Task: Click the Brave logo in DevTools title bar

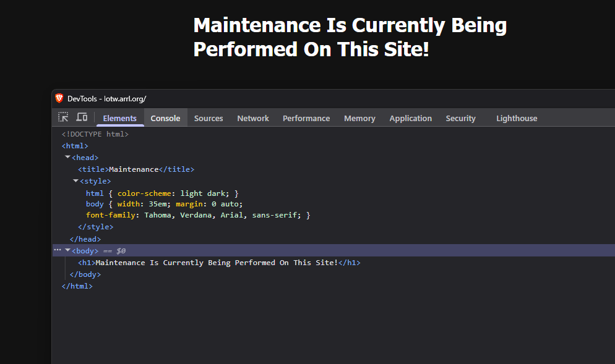Action: tap(59, 98)
